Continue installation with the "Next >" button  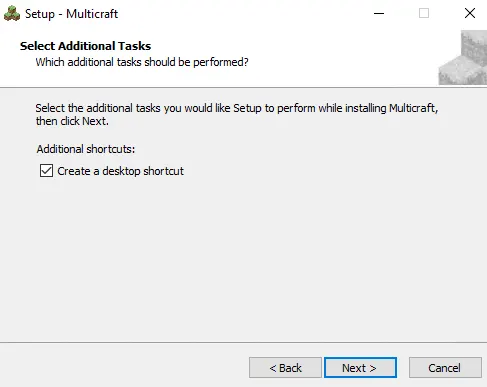pos(360,368)
